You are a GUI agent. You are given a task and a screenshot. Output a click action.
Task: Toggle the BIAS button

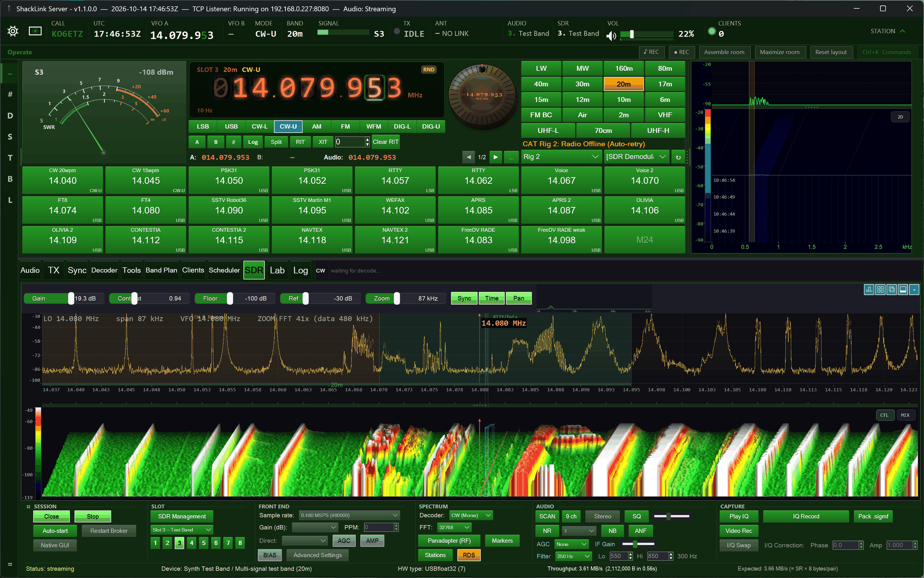(x=270, y=556)
